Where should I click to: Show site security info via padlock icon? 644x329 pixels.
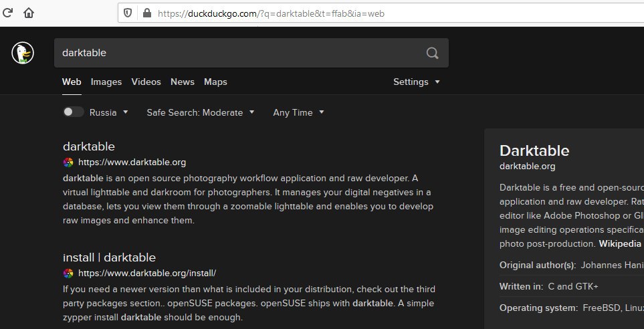pos(146,13)
